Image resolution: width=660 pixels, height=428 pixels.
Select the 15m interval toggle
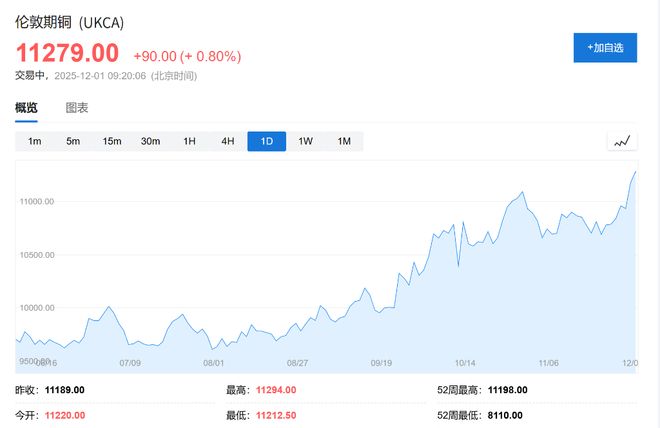point(111,141)
